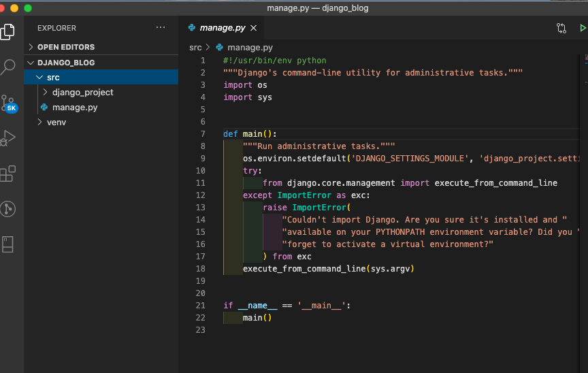Expand the OPEN EDITORS section
Image resolution: width=588 pixels, height=373 pixels.
pos(66,47)
